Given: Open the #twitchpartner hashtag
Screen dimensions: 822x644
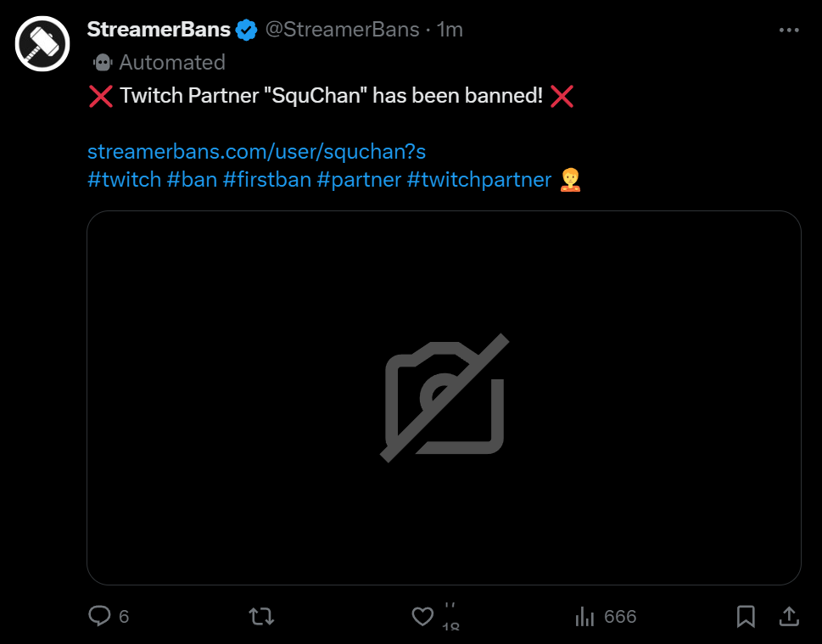Looking at the screenshot, I should pos(479,179).
